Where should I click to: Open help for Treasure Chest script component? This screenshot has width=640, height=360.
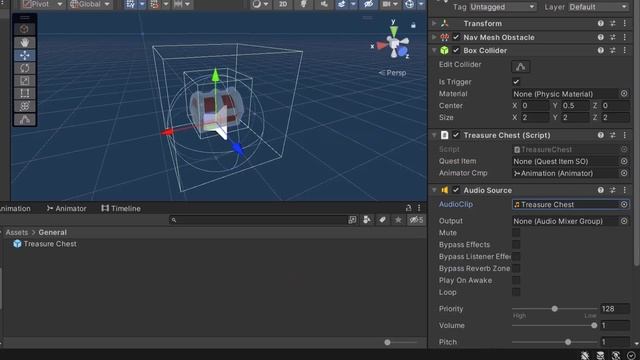(x=600, y=135)
